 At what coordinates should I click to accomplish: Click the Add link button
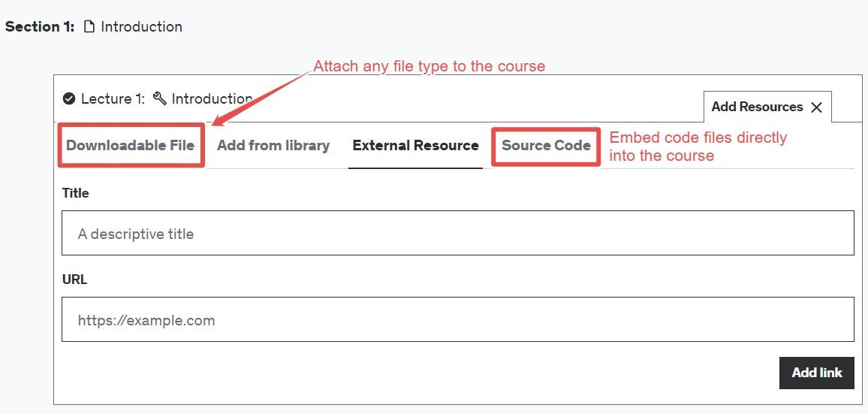(x=816, y=373)
